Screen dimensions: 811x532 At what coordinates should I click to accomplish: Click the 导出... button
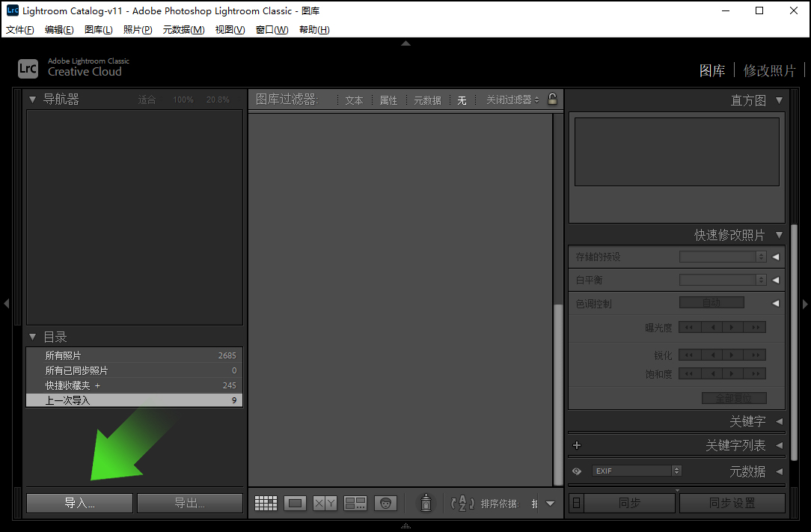click(189, 504)
